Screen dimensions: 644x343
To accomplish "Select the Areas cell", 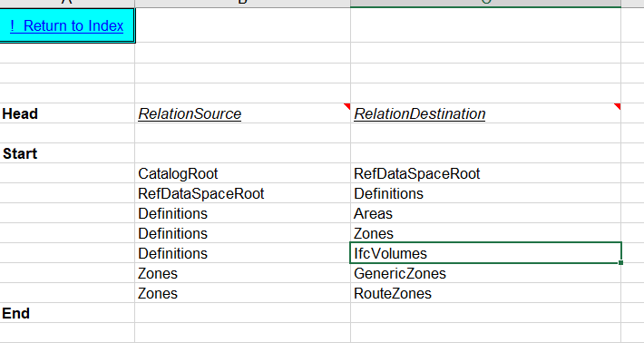I will 485,213.
